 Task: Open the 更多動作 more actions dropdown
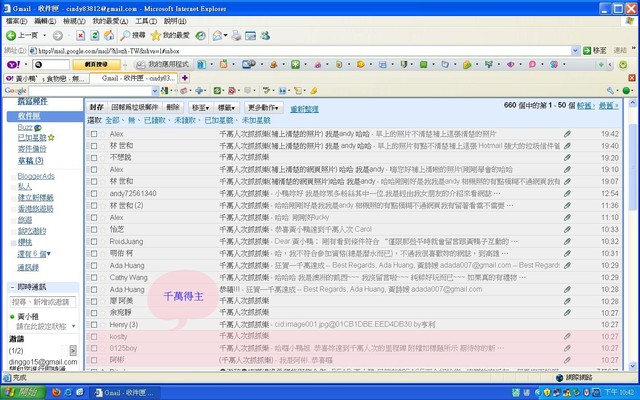pyautogui.click(x=264, y=108)
